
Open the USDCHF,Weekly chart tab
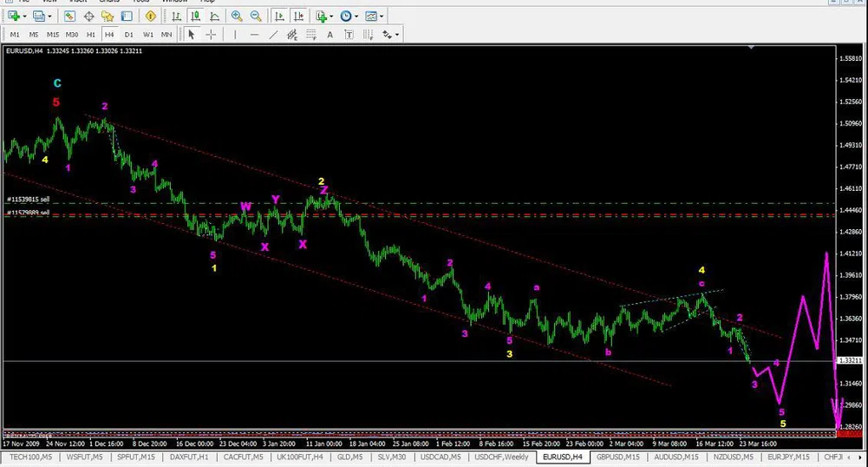pyautogui.click(x=502, y=457)
